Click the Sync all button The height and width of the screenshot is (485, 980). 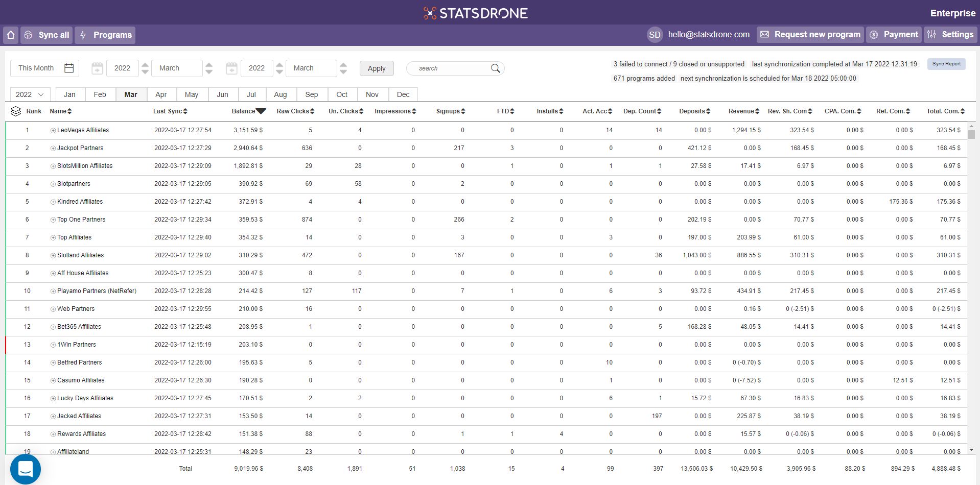(46, 35)
